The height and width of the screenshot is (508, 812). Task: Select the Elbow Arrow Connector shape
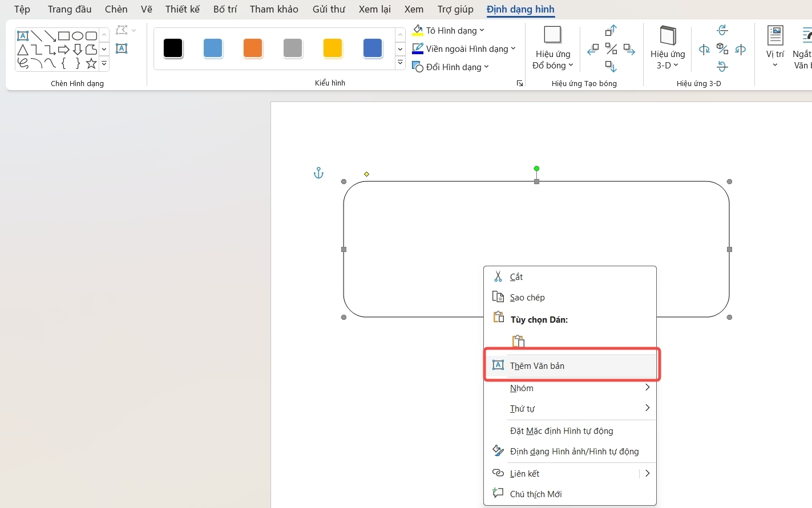(50, 50)
